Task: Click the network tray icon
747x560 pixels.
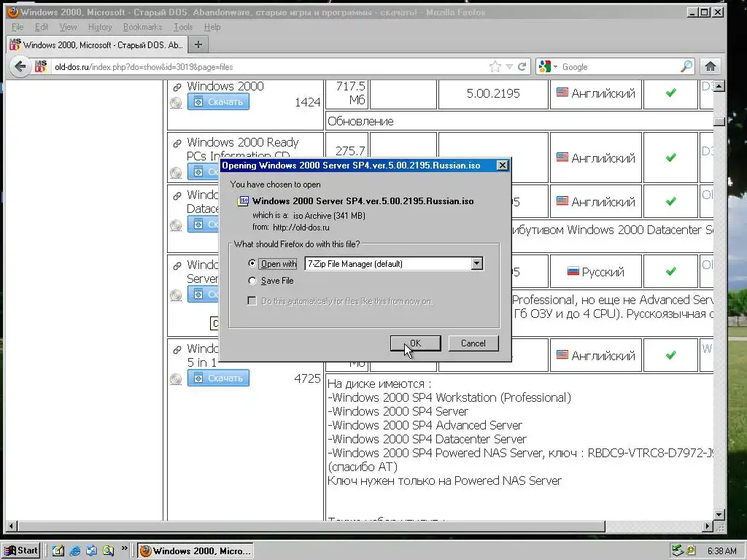Action: [x=678, y=551]
